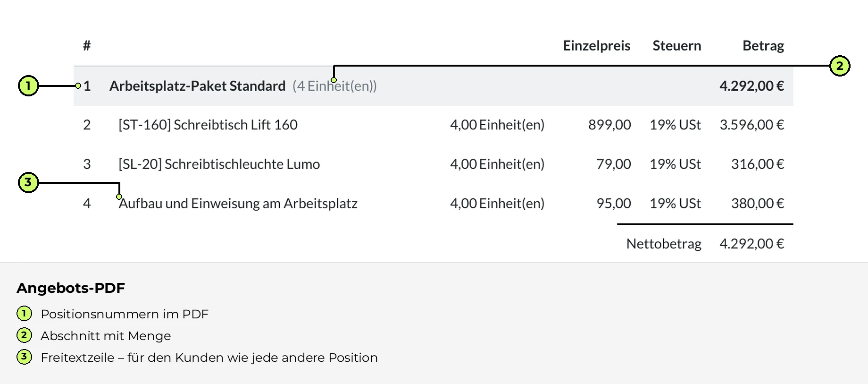Click the Einzelpreis column header
Image resolution: width=868 pixels, height=384 pixels.
click(596, 46)
